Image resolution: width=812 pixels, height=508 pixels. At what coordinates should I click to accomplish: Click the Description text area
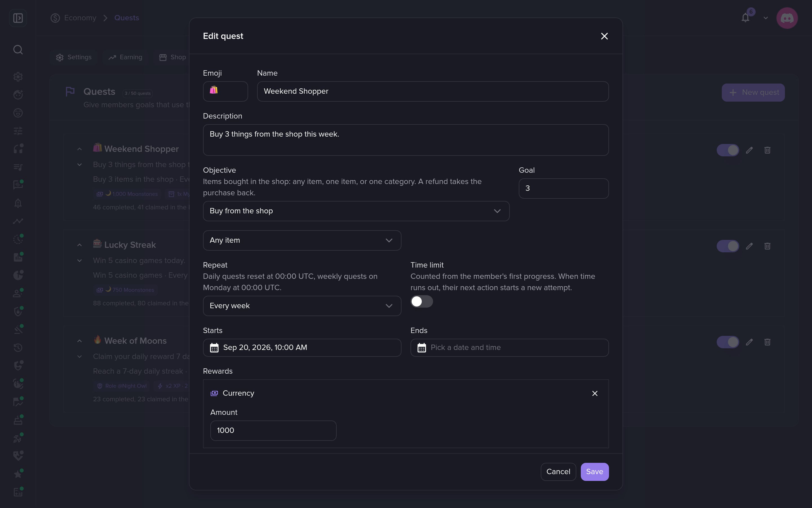[x=406, y=140]
